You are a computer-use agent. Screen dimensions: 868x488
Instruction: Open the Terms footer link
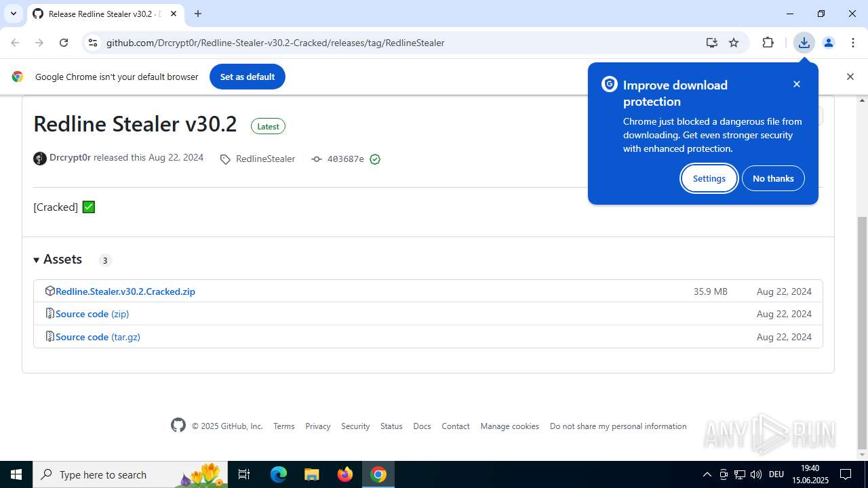click(284, 426)
